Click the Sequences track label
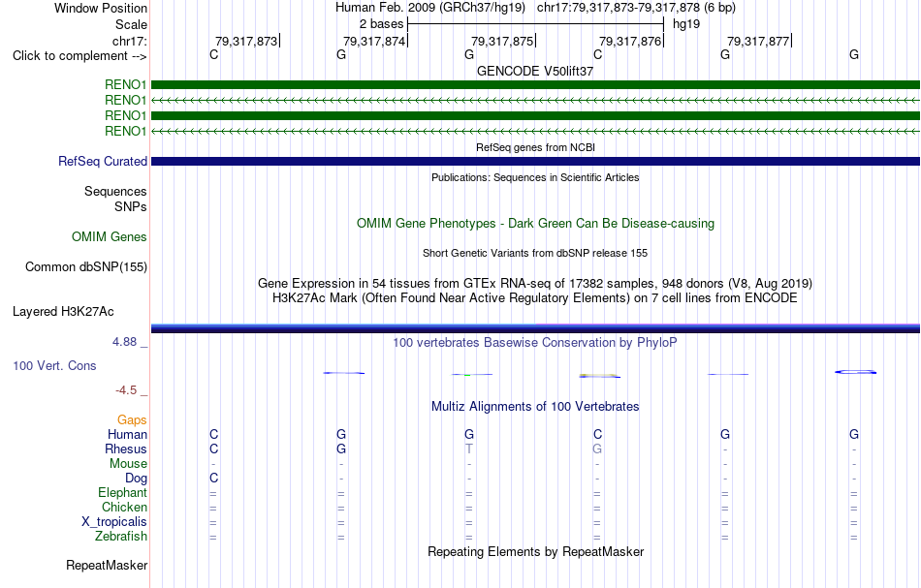Viewport: 921px width, 588px height. (x=115, y=191)
